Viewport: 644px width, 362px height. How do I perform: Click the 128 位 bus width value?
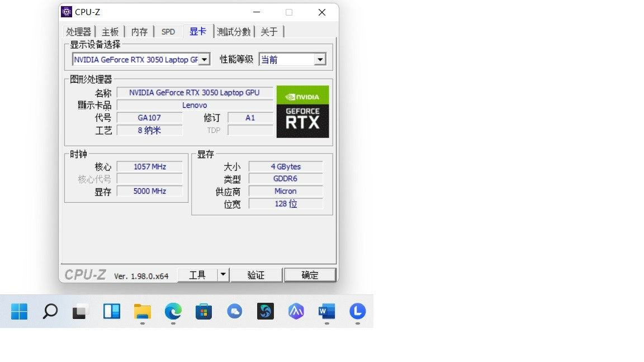(x=286, y=203)
